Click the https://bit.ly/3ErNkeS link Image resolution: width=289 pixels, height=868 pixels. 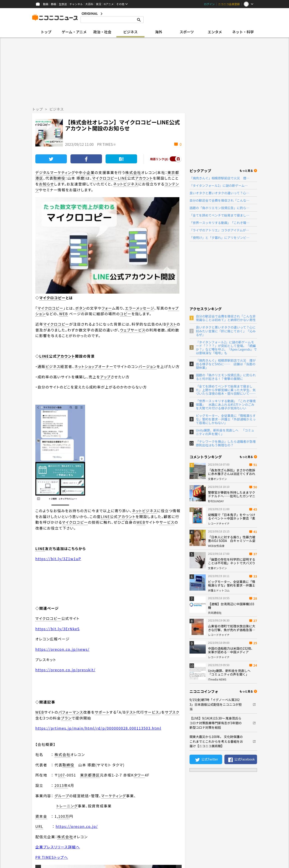coord(58,629)
